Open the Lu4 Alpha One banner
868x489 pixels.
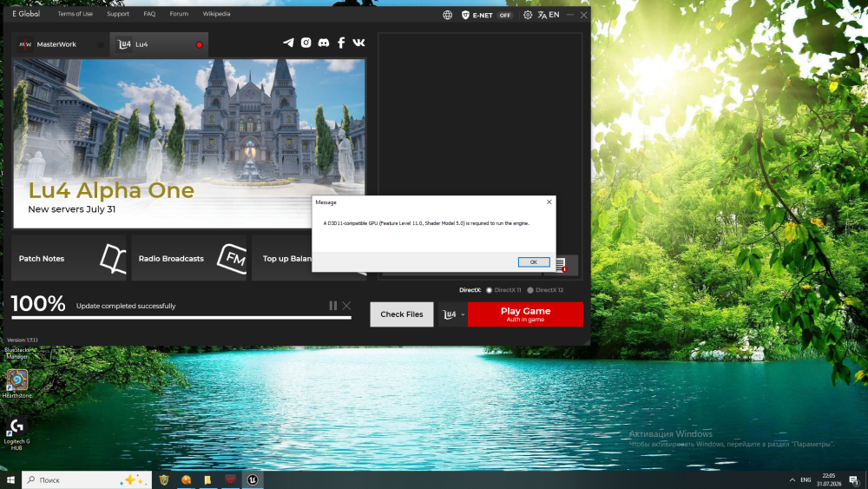[x=188, y=143]
